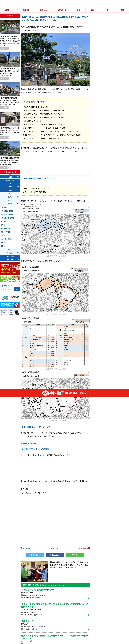Click the 検索 search button
129x644 pixels.
tap(17, 289)
